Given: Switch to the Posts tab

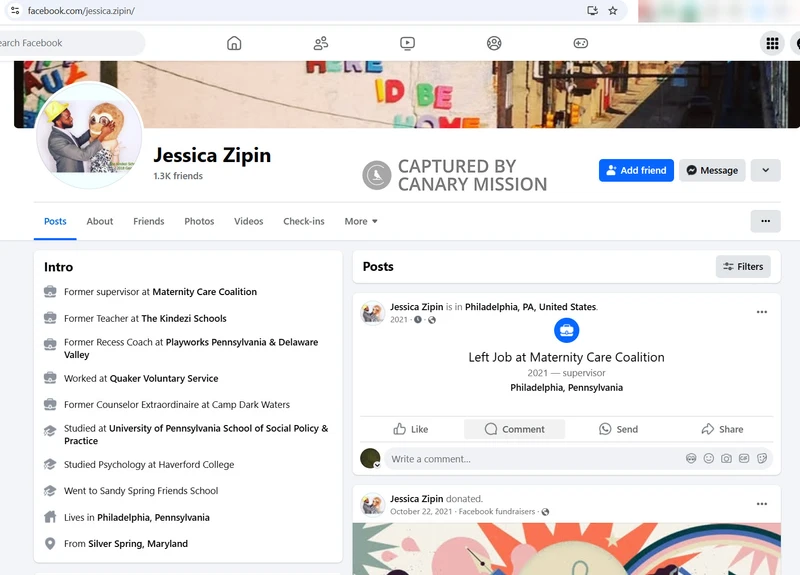Looking at the screenshot, I should pyautogui.click(x=55, y=221).
